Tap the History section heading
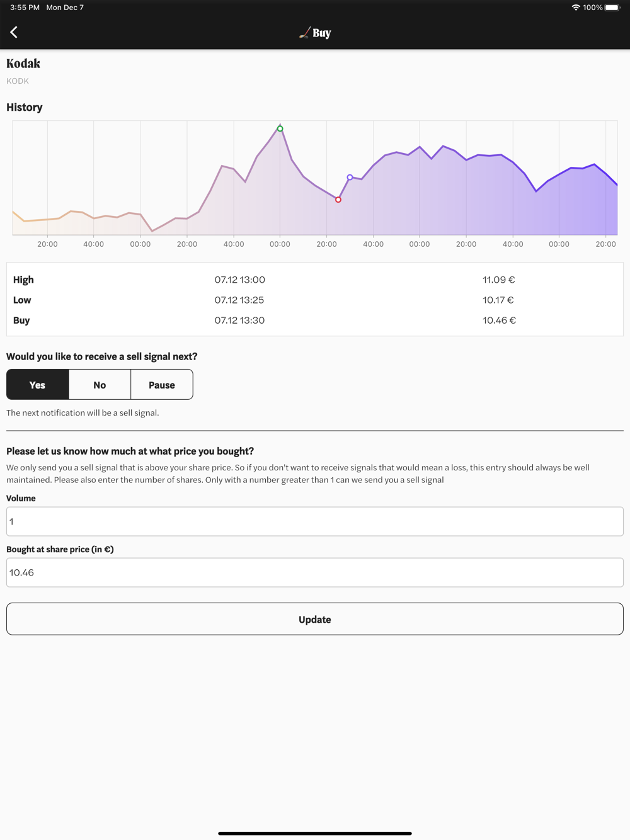This screenshot has height=840, width=630. (25, 107)
